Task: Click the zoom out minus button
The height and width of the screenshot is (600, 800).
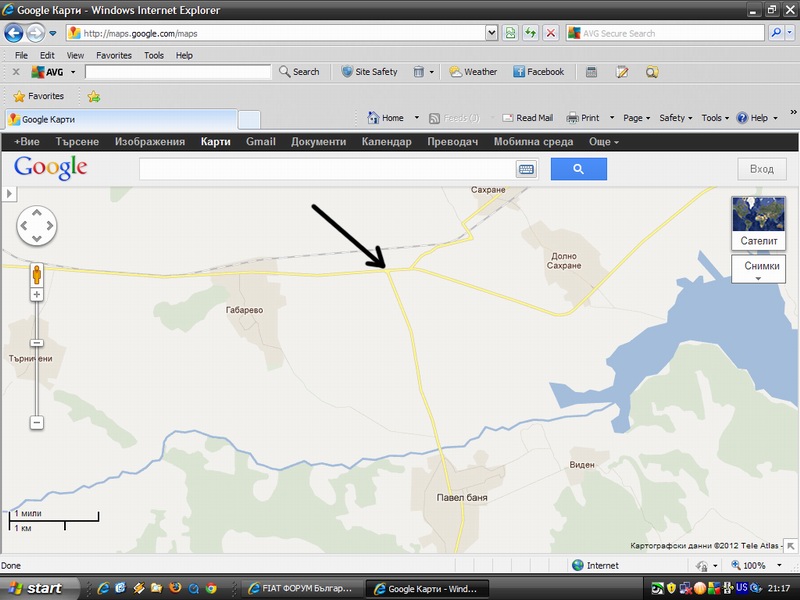Action: (x=37, y=423)
